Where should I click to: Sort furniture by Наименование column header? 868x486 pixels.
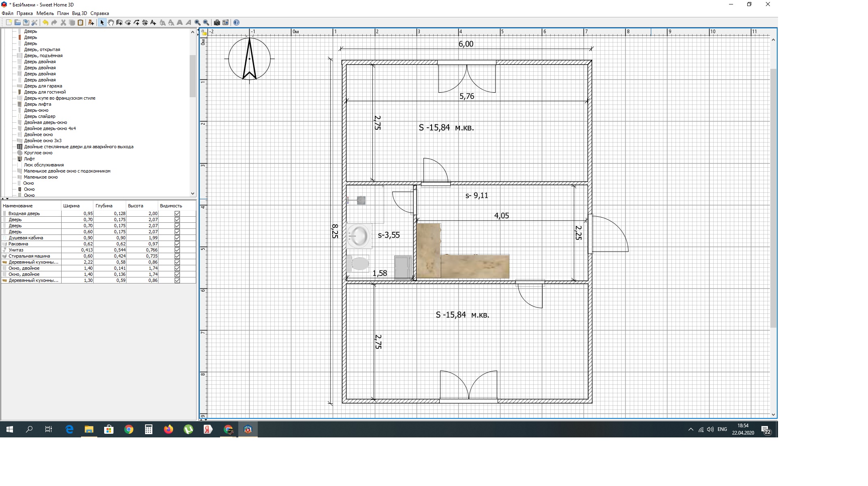(18, 206)
